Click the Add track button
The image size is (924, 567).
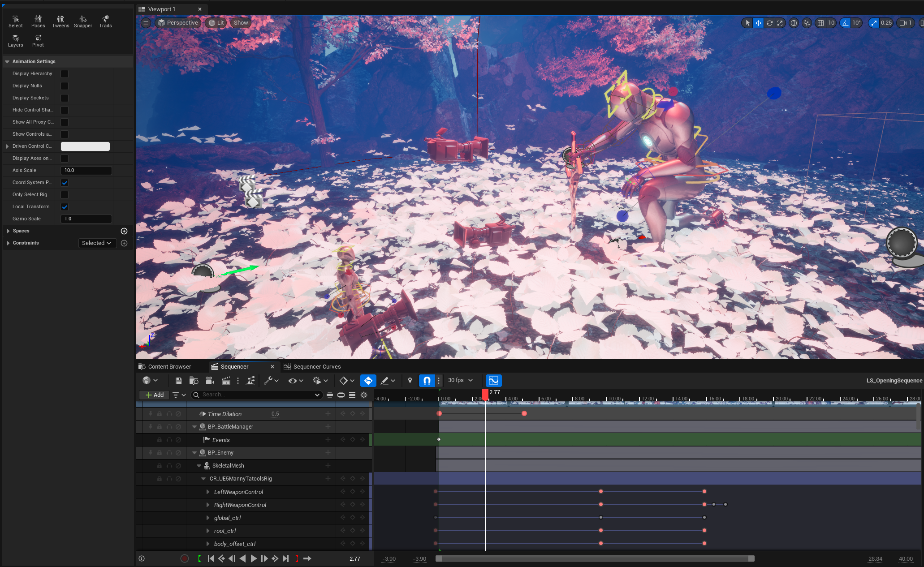(155, 395)
